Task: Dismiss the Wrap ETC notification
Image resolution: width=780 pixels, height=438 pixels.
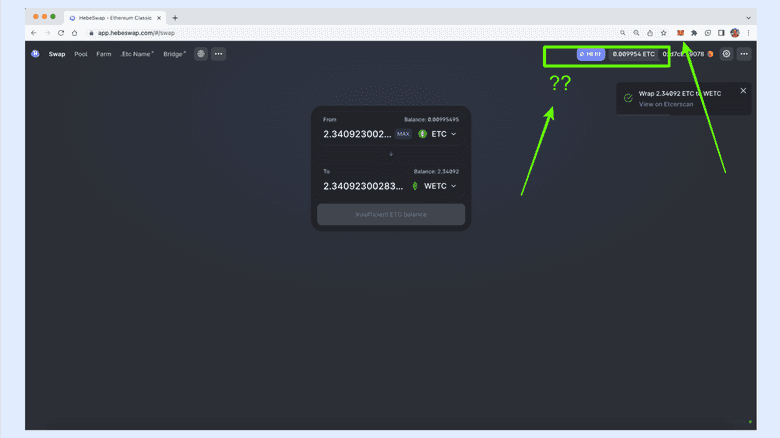Action: point(743,91)
